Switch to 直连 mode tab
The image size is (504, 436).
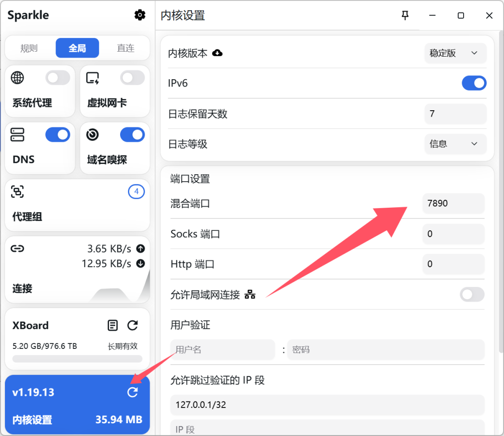(x=126, y=48)
